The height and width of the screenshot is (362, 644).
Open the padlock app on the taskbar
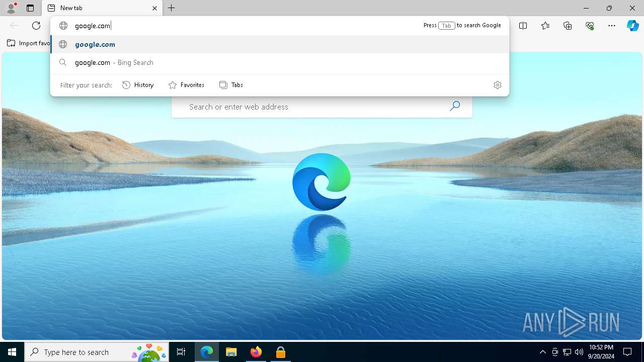pos(281,352)
